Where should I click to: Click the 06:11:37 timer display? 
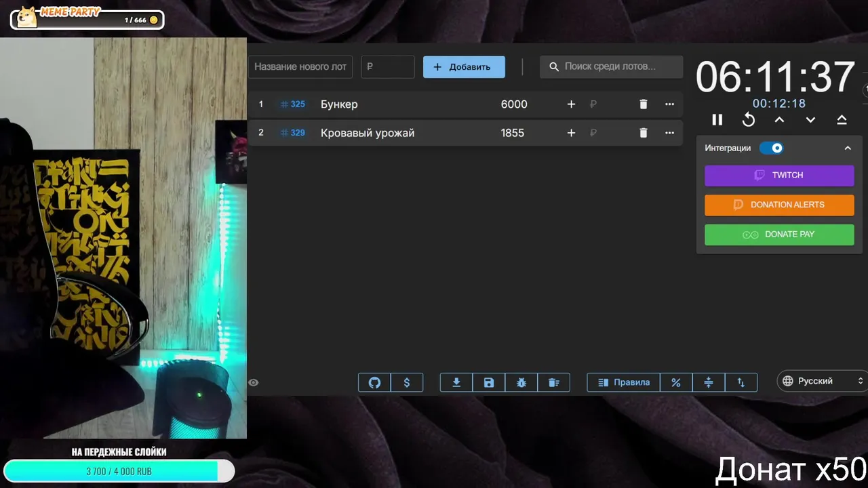pos(775,77)
